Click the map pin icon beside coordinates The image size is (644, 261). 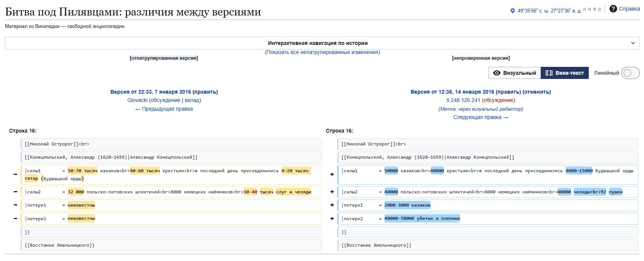point(513,11)
